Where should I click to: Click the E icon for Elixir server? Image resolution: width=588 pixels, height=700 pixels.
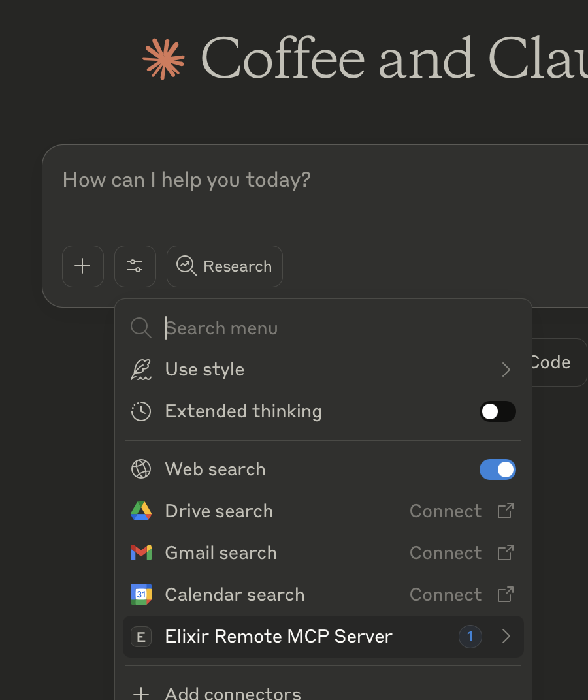[x=140, y=637]
